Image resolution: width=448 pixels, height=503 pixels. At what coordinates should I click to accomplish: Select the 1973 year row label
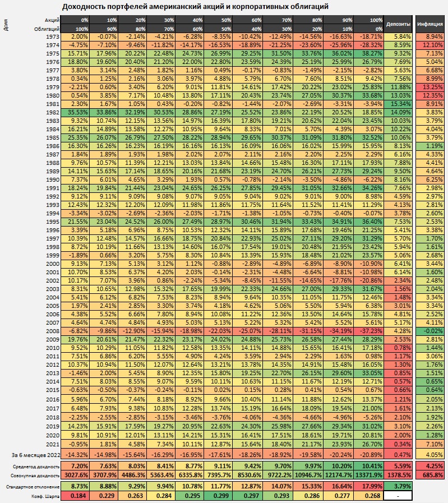51,36
